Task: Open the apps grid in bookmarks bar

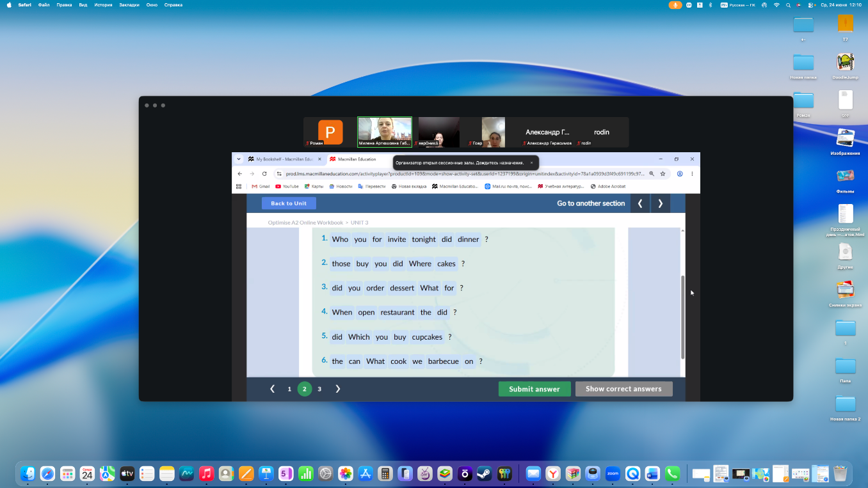Action: pos(239,187)
